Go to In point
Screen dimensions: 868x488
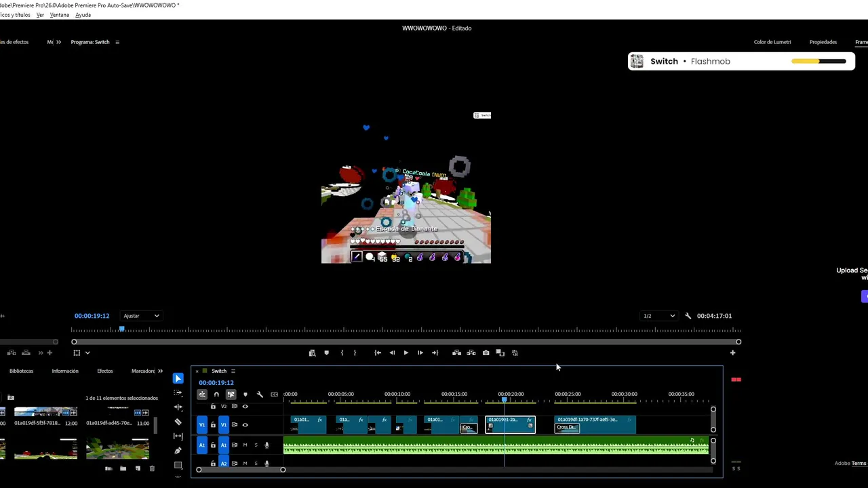pyautogui.click(x=378, y=353)
